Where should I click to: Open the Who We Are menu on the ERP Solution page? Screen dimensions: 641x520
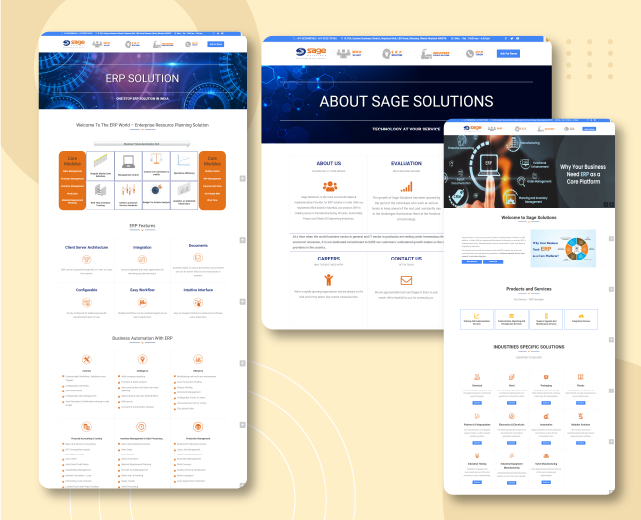[101, 44]
